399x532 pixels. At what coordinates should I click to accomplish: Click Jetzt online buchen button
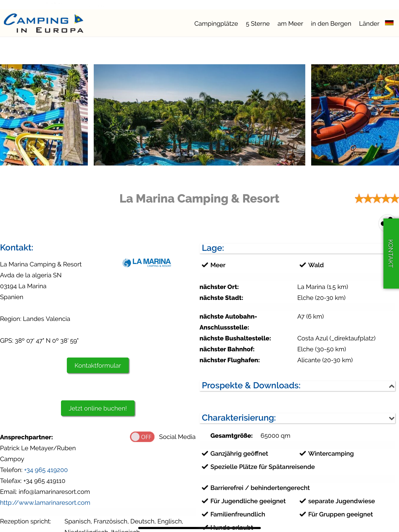click(98, 408)
